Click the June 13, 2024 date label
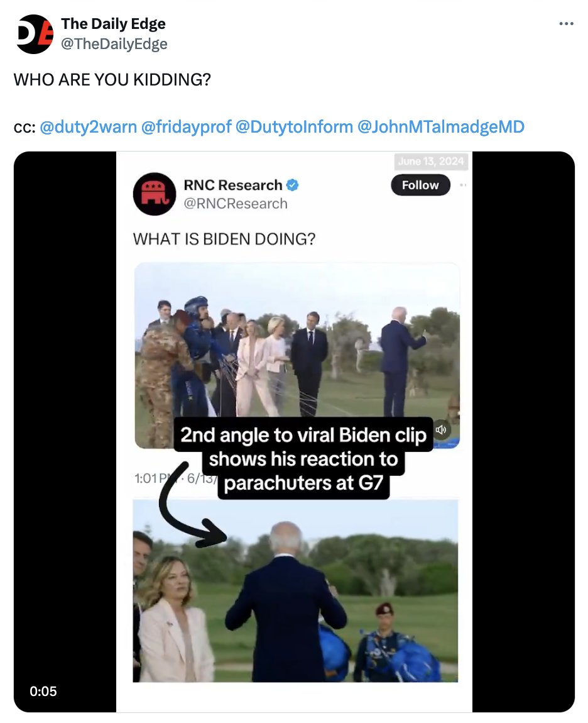Image resolution: width=588 pixels, height=723 pixels. click(430, 162)
